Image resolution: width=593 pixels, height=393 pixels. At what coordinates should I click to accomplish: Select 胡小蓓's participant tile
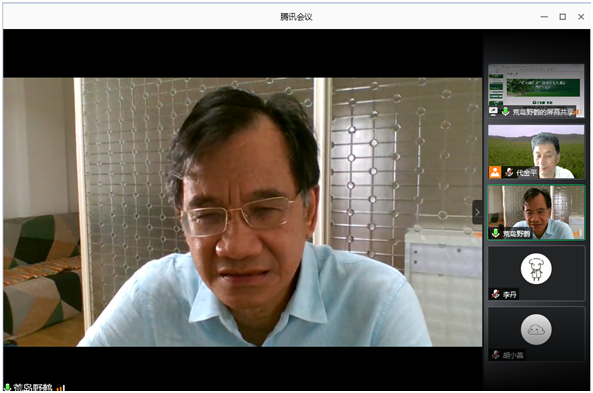[x=536, y=334]
